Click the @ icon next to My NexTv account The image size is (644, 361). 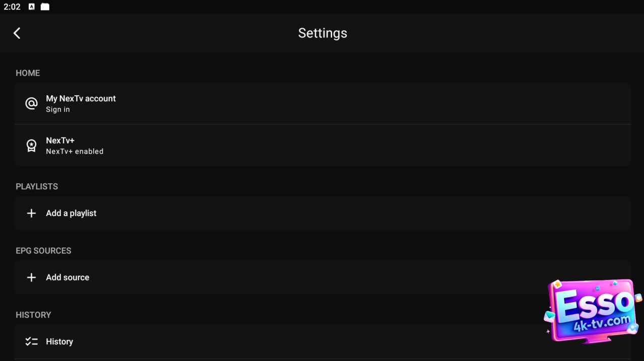pyautogui.click(x=31, y=103)
